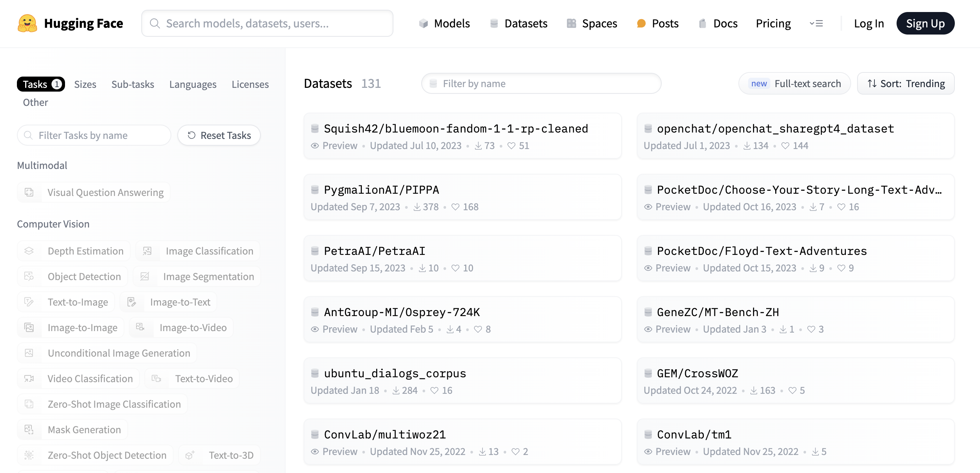Switch to the Licenses tab
980x473 pixels.
tap(250, 84)
